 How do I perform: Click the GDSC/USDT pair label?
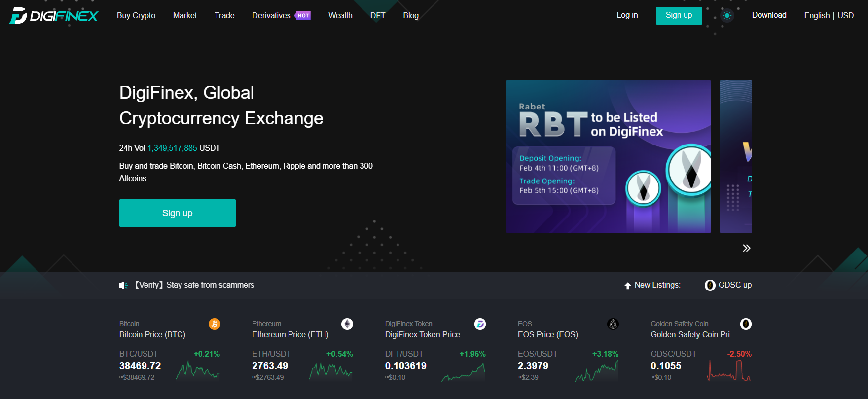tap(674, 354)
